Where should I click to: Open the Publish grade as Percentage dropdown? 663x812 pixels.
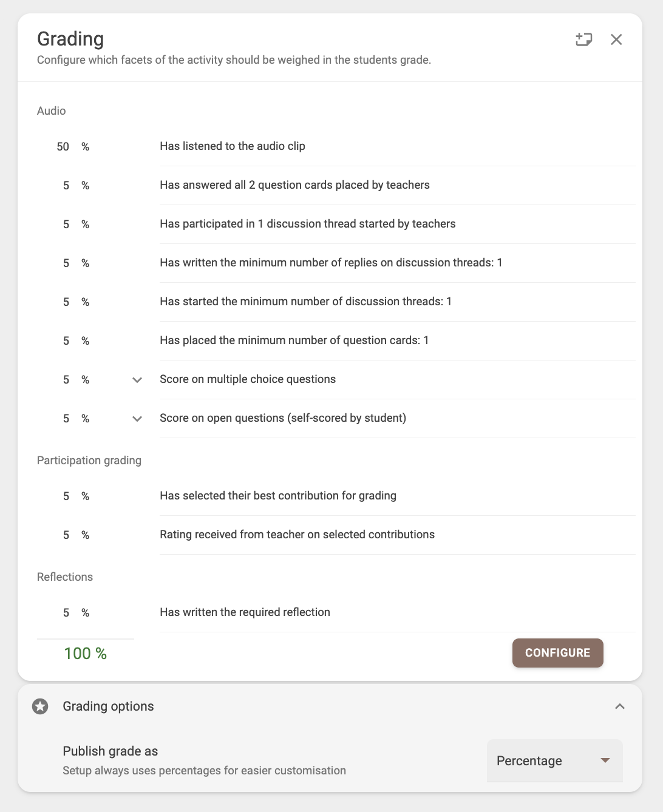pyautogui.click(x=555, y=761)
